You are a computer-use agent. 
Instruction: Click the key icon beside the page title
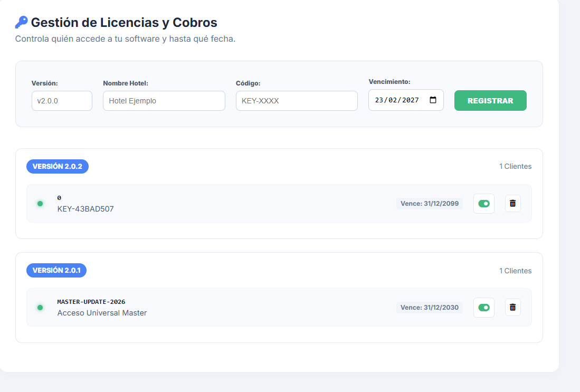coord(22,22)
